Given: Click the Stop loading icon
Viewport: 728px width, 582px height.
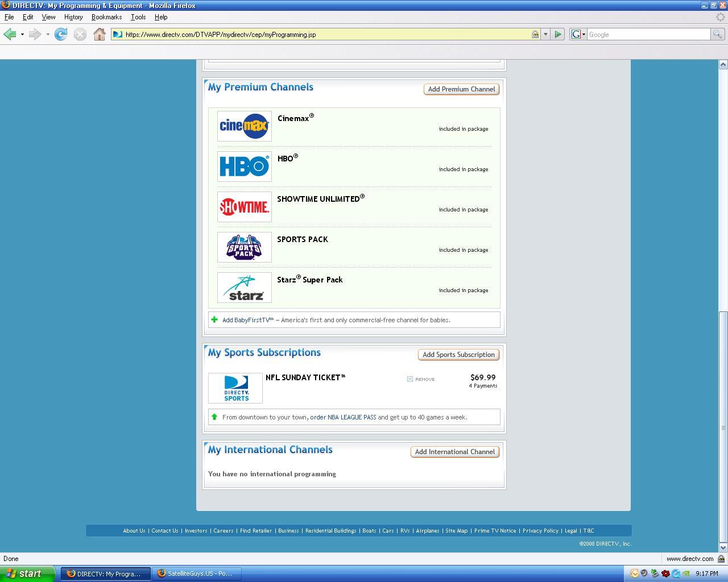Looking at the screenshot, I should click(80, 35).
